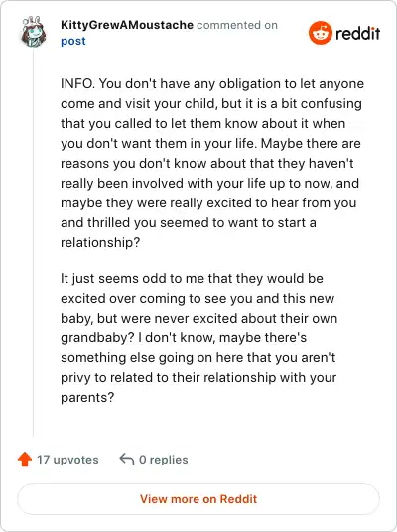Viewport: 397px width, 532px height.
Task: Open KittyGrewAMoustache's avatar image
Action: point(33,31)
